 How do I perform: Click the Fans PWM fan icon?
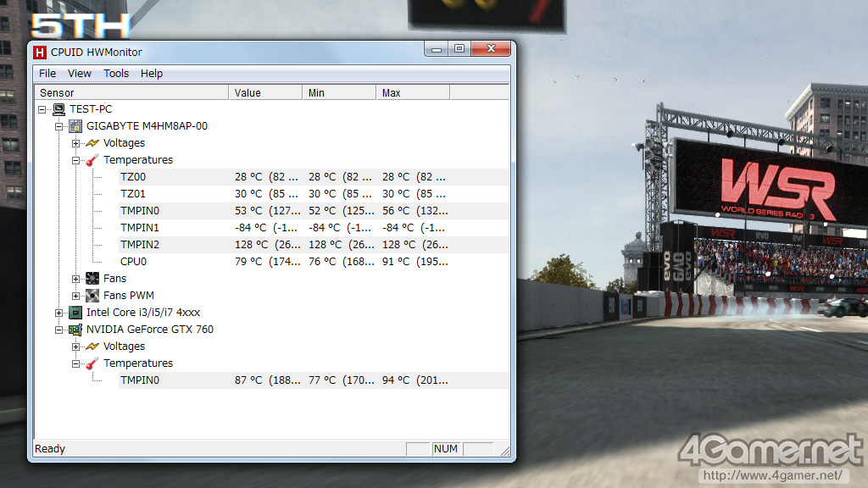92,296
